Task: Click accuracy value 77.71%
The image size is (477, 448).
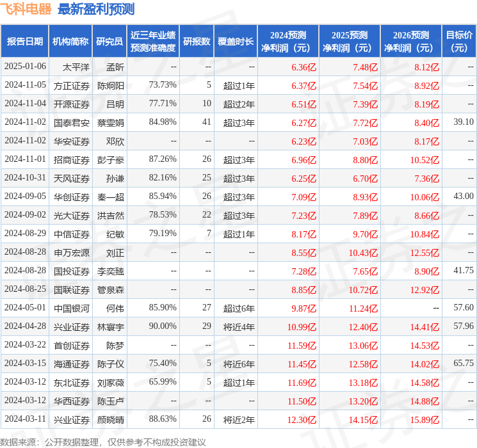Action: tap(163, 104)
